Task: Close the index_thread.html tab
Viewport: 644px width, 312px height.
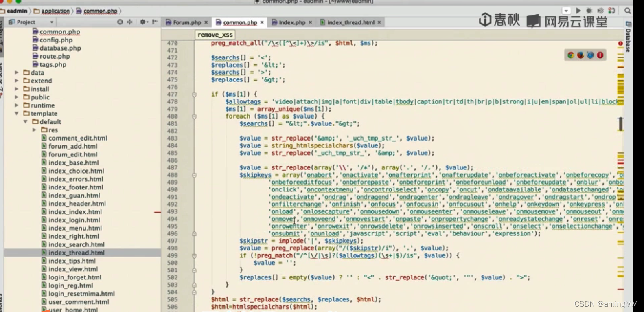Action: (x=379, y=22)
